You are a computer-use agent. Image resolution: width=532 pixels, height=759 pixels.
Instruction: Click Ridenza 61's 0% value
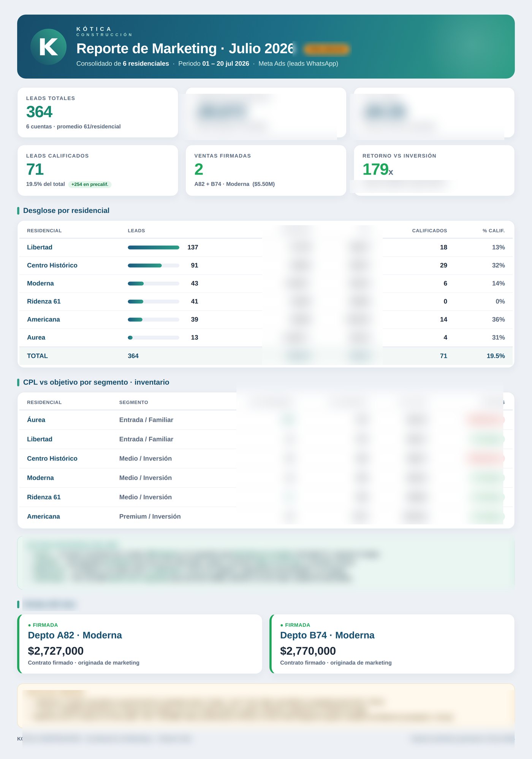tap(500, 302)
